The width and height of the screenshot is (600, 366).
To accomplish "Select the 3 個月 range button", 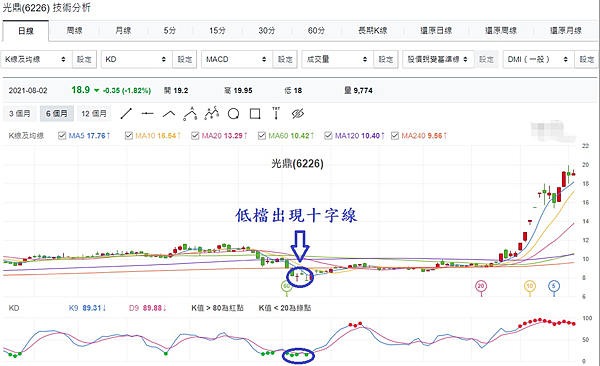I will pyautogui.click(x=20, y=114).
